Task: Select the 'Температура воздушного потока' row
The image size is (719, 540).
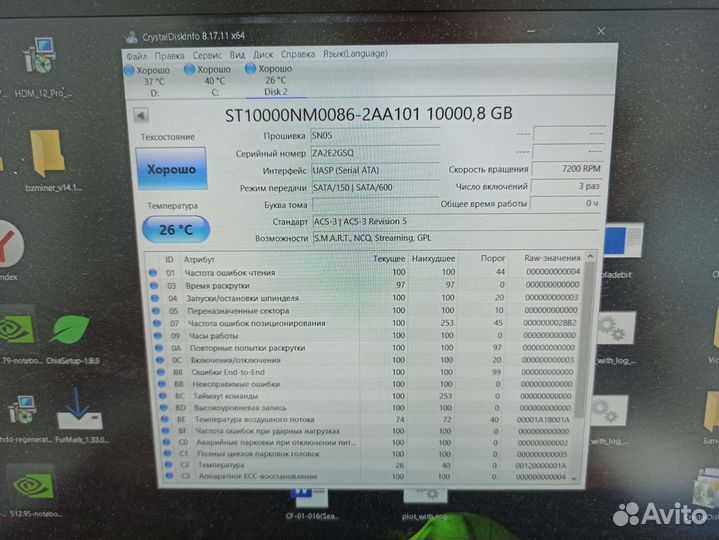Action: tap(369, 419)
